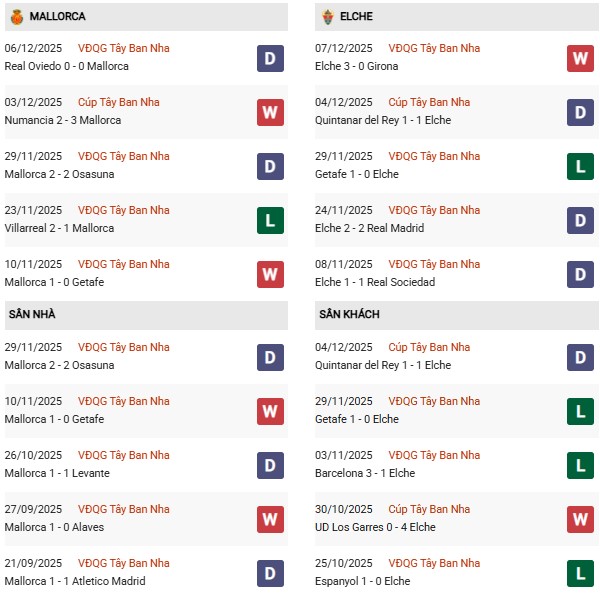Select the L badge for Barcelona 3 - 1 Elche
Viewport: 600px width, 594px height.
tap(581, 465)
